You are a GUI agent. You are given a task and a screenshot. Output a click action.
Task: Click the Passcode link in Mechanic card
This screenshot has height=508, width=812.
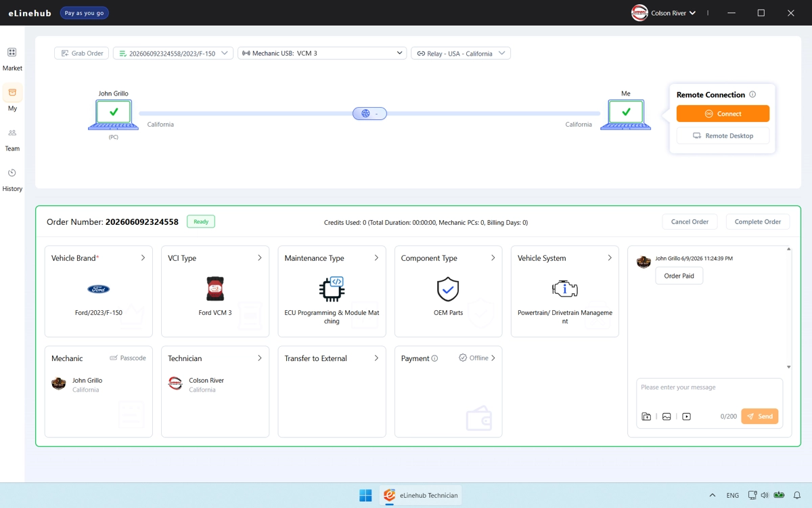[x=128, y=358]
